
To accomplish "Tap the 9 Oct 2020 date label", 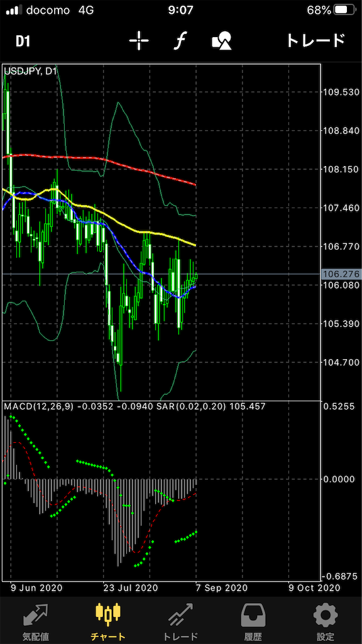I will (x=314, y=588).
